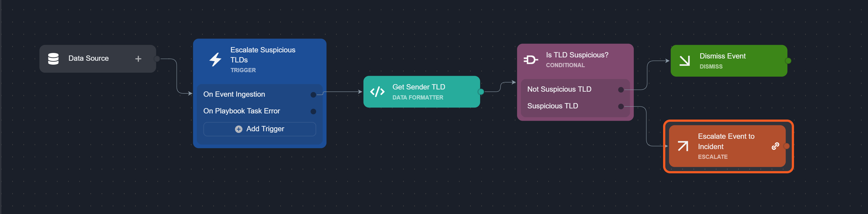Click the conditional logic gate icon
Screen dimensions: 868x214
pyautogui.click(x=530, y=60)
